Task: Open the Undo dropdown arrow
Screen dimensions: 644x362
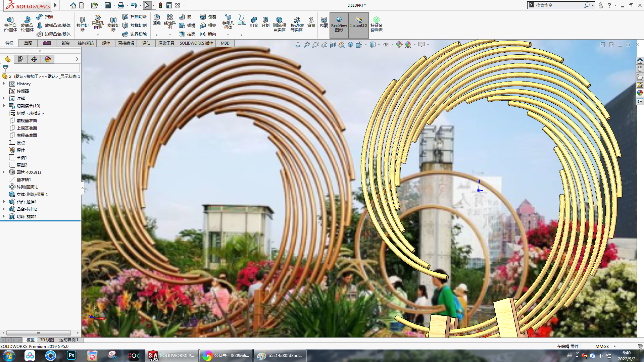Action: (140, 5)
